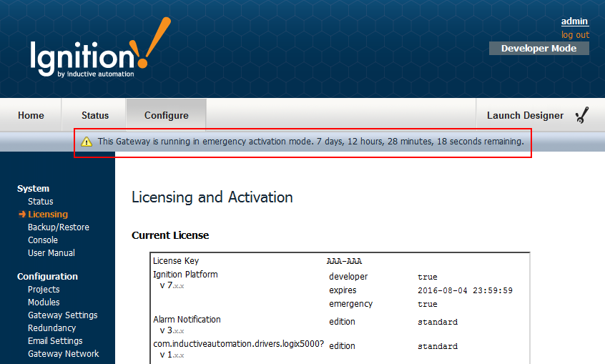Click the License Key value AAA-AAA
This screenshot has height=364, width=605.
coord(344,261)
